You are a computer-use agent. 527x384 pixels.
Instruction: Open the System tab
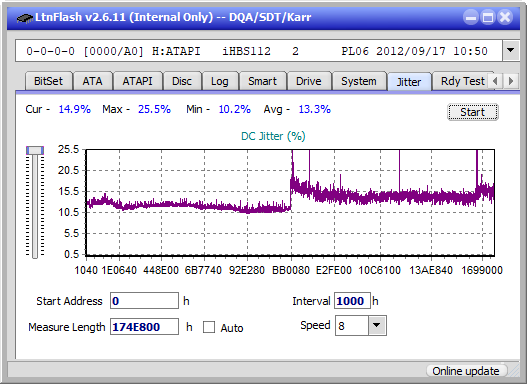coord(359,81)
